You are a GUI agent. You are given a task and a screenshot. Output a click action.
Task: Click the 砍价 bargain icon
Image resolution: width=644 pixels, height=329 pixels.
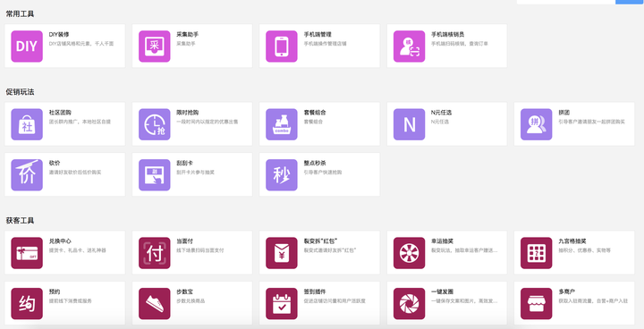pyautogui.click(x=27, y=175)
